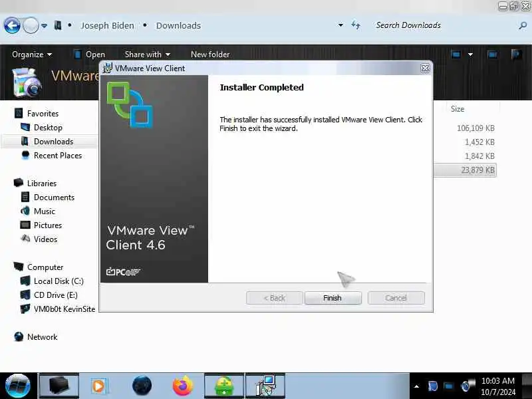Select the highlighted 23,879 KB file row
Image resolution: width=532 pixels, height=399 pixels.
pyautogui.click(x=465, y=170)
